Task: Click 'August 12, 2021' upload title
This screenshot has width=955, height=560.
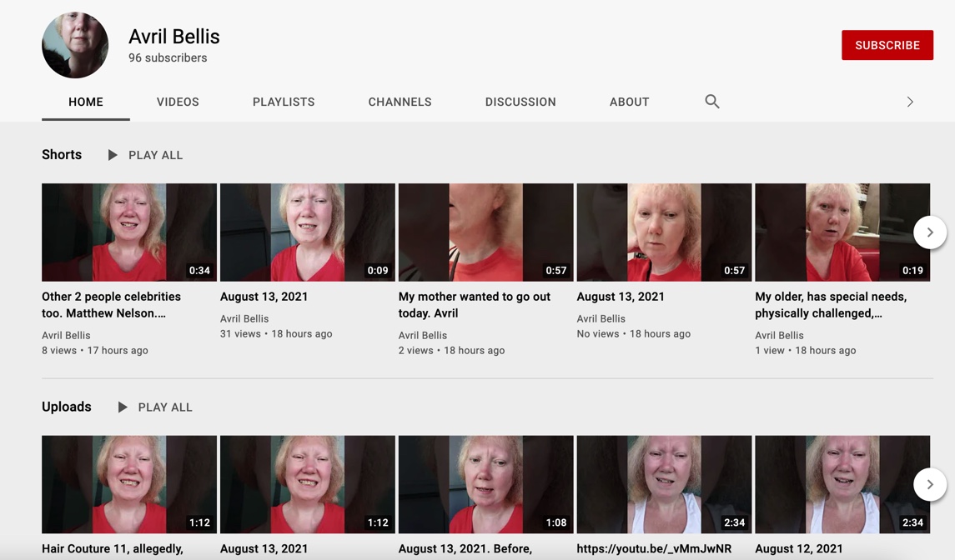Action: 799,549
